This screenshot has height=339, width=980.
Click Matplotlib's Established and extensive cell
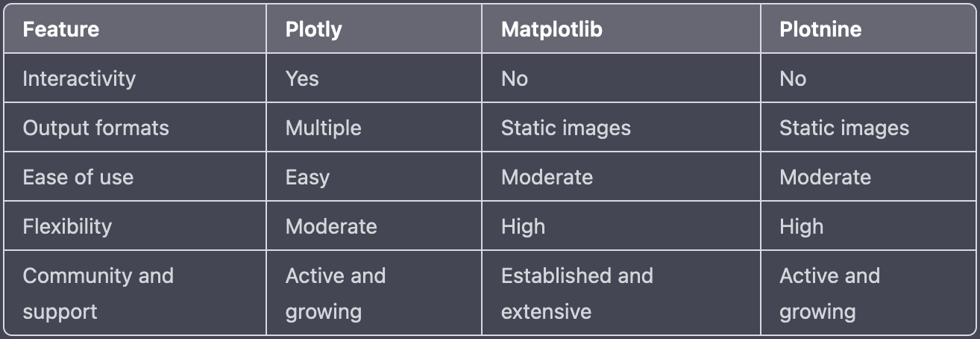[621, 293]
